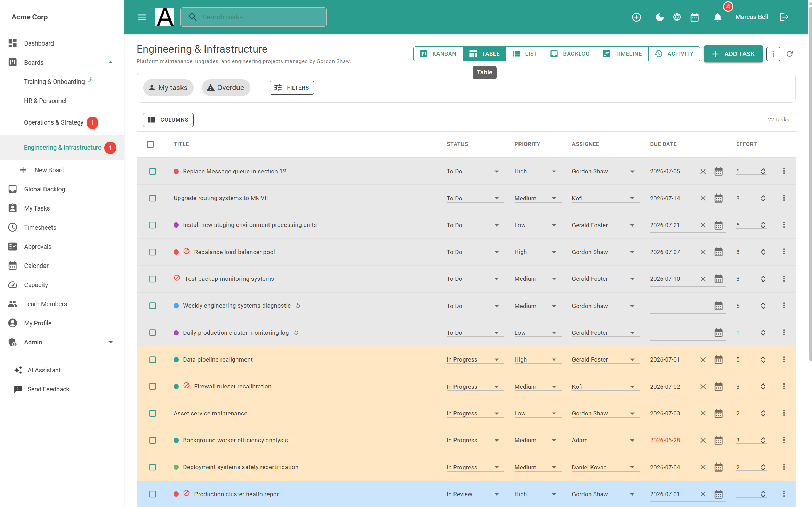Open status dropdown for Firewall ruleset recalibration

point(475,387)
